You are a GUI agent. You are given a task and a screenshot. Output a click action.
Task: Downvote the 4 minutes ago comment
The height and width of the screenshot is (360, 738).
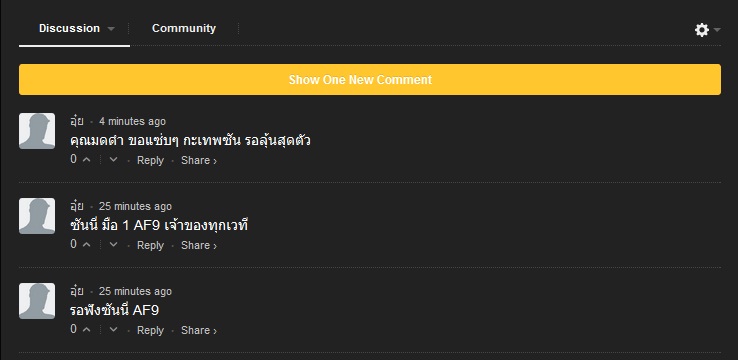click(113, 160)
